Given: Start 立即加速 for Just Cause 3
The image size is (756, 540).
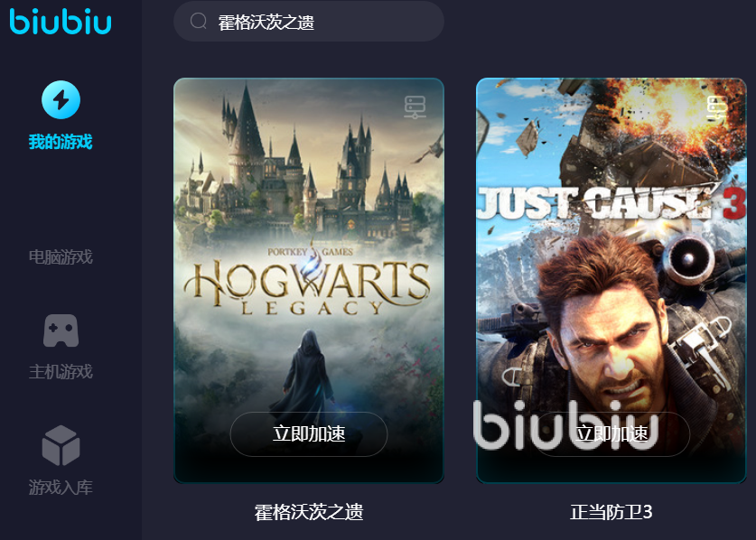Looking at the screenshot, I should pyautogui.click(x=611, y=434).
